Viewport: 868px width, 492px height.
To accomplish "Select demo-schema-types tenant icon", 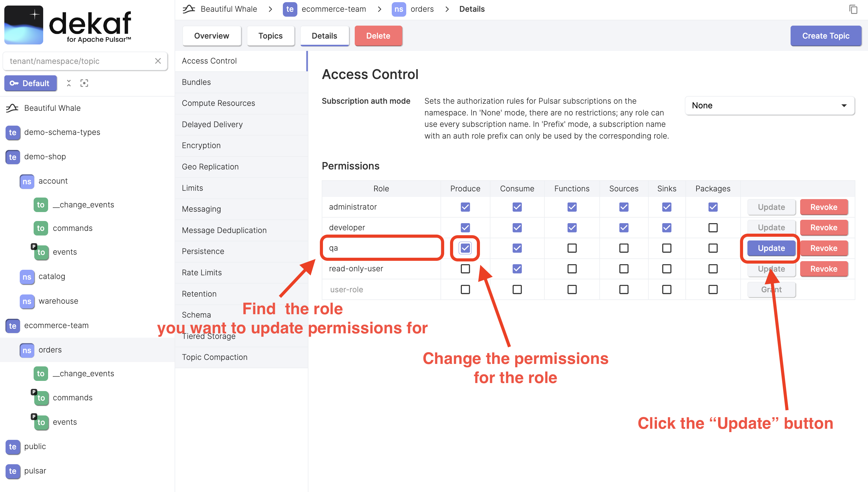I will click(x=12, y=132).
